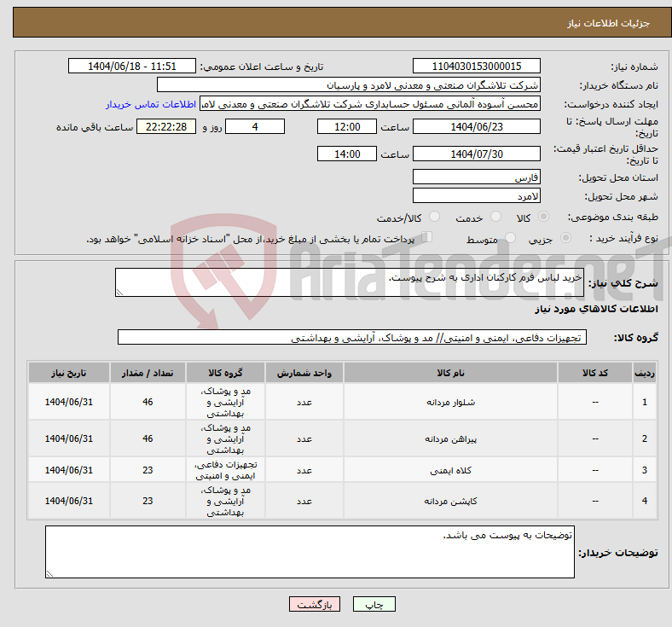Click the remaining time field 22:22:28
The width and height of the screenshot is (672, 627).
point(166,126)
